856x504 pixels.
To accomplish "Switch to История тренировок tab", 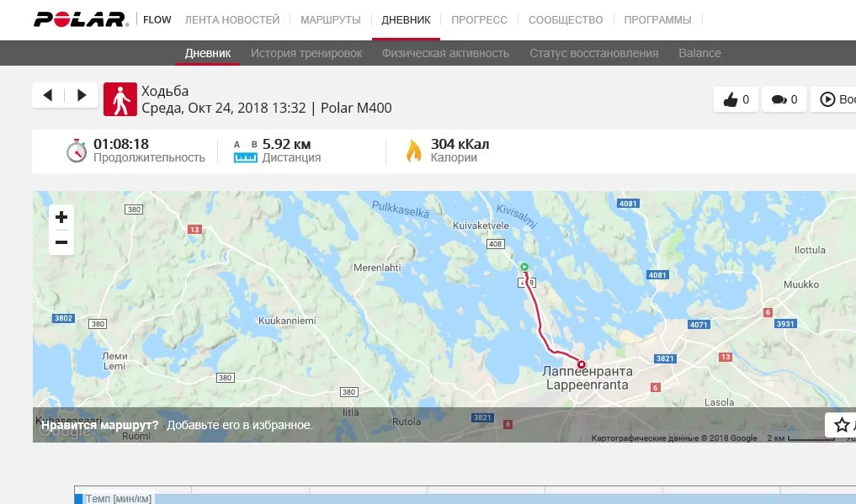I will (x=306, y=54).
